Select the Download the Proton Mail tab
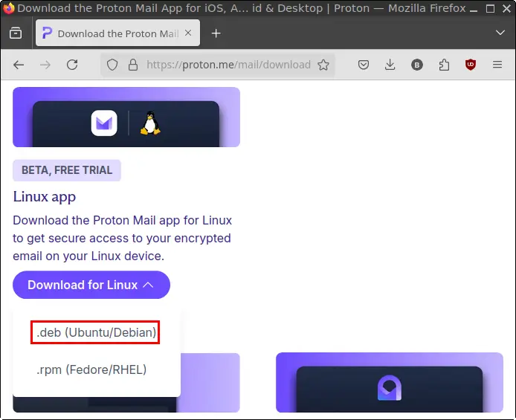Image resolution: width=516 pixels, height=420 pixels. [117, 33]
